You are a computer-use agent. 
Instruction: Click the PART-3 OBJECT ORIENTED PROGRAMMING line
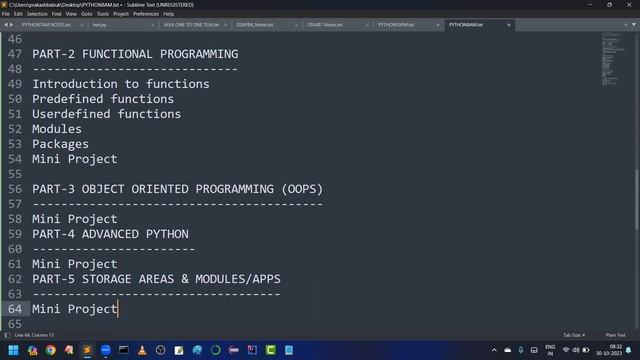tap(178, 189)
